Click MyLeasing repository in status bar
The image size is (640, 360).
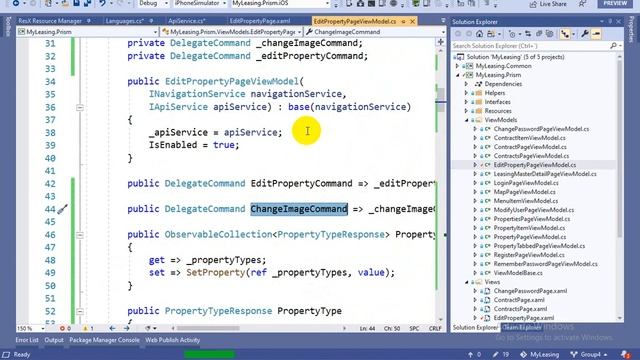(540, 354)
